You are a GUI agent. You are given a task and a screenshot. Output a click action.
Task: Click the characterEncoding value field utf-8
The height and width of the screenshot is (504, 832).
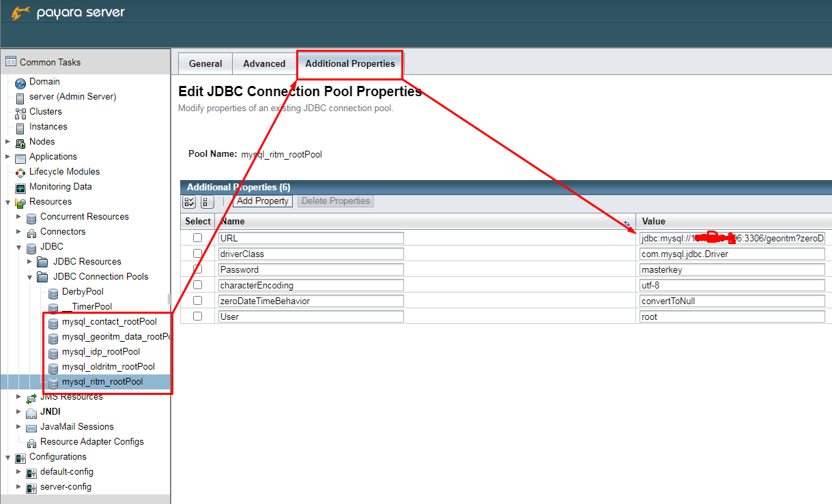[732, 285]
